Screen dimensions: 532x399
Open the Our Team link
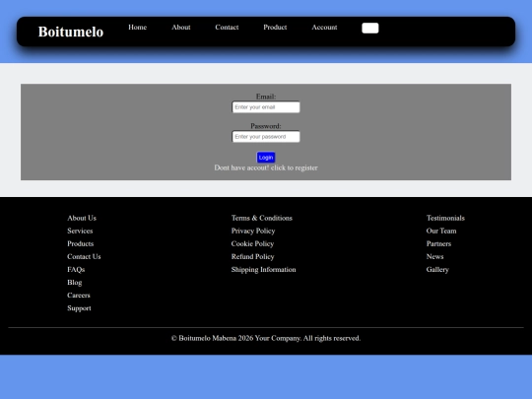pos(441,231)
